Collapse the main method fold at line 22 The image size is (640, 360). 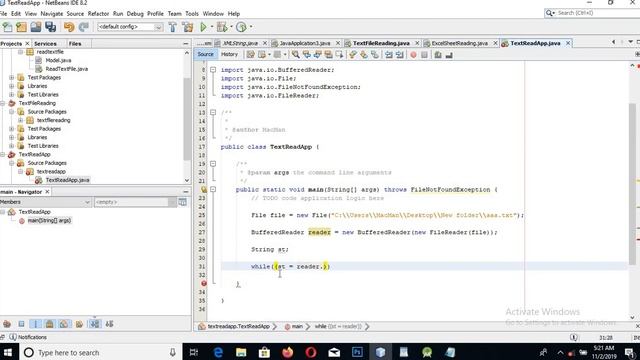213,189
